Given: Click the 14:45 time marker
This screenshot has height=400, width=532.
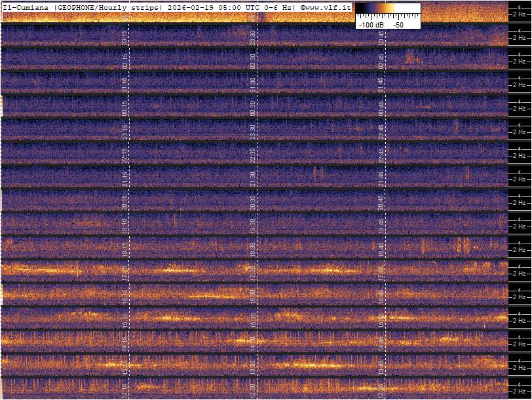Looking at the screenshot, I should pyautogui.click(x=381, y=344).
